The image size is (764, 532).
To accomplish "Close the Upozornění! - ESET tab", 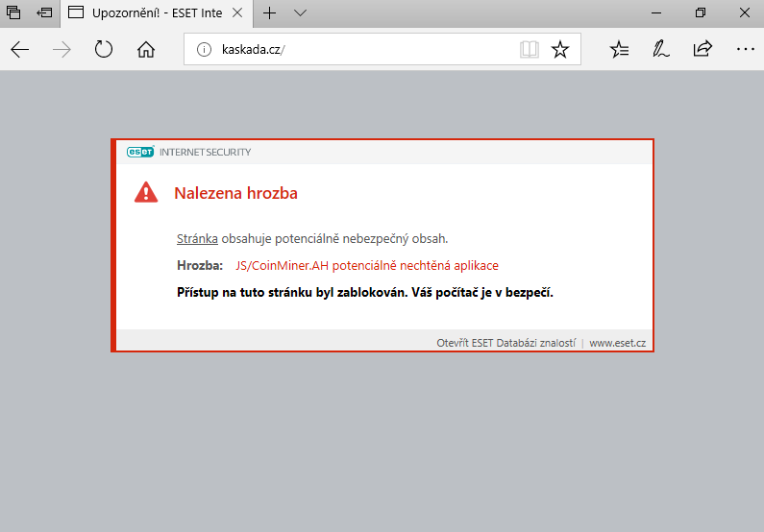I will coord(237,12).
